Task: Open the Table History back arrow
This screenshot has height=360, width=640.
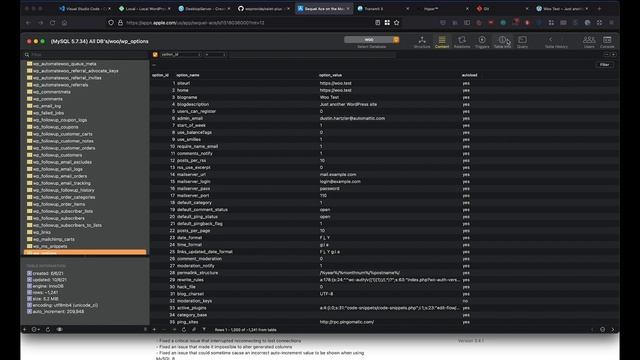Action: [550, 40]
